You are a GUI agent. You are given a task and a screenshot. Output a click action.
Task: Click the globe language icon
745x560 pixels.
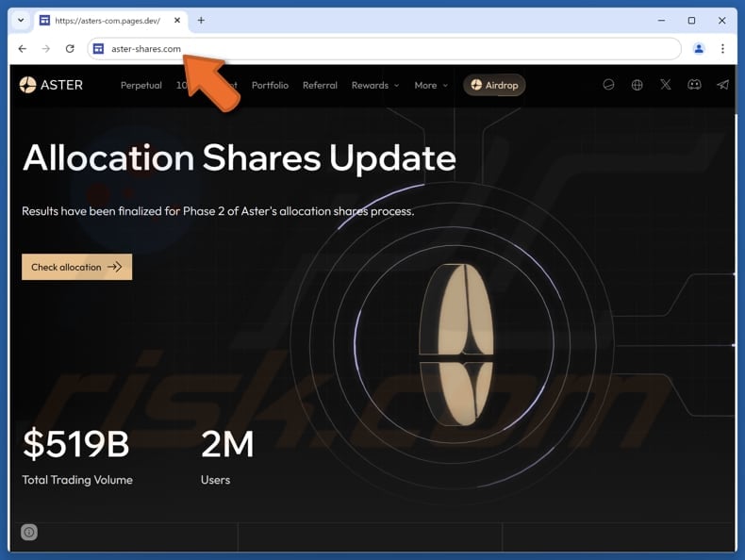click(637, 85)
